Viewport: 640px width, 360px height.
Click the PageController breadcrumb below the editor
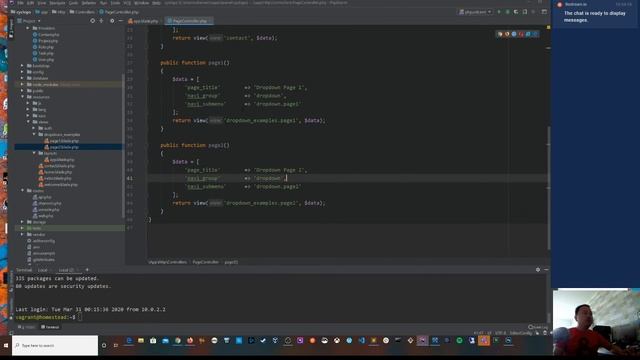click(205, 262)
